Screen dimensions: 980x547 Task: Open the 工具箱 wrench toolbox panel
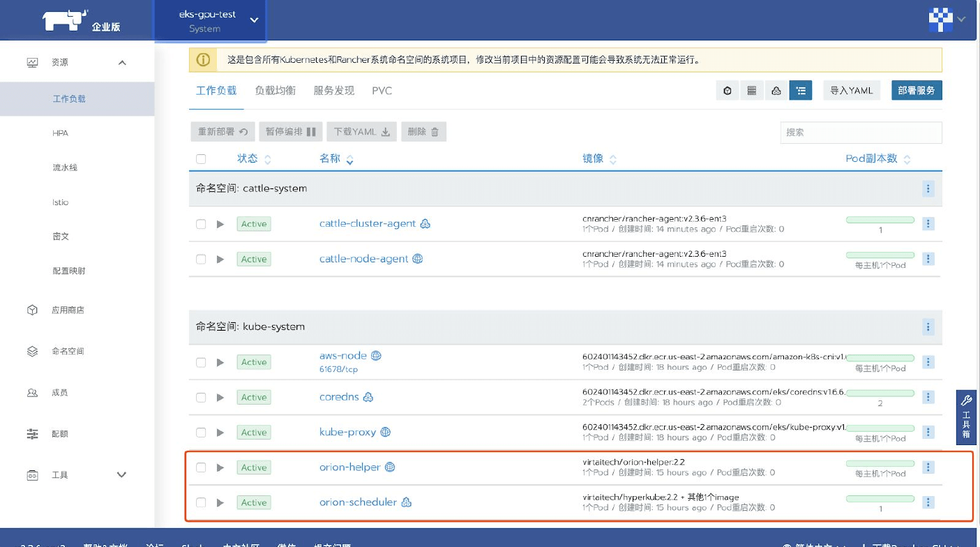[966, 417]
